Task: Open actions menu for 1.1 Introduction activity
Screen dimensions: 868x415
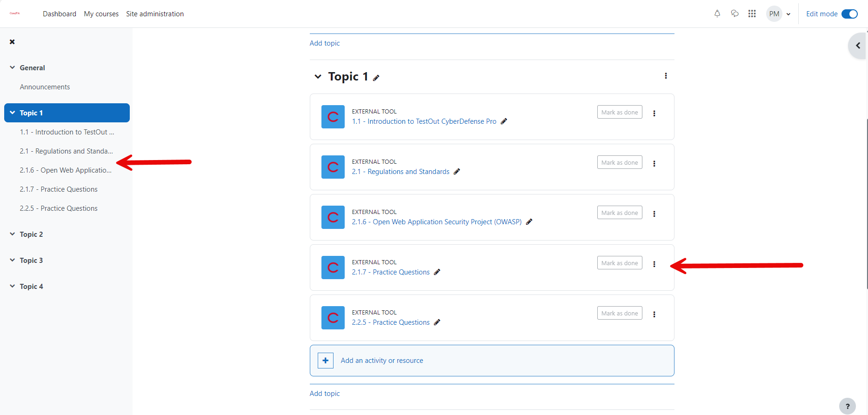Action: pos(654,113)
